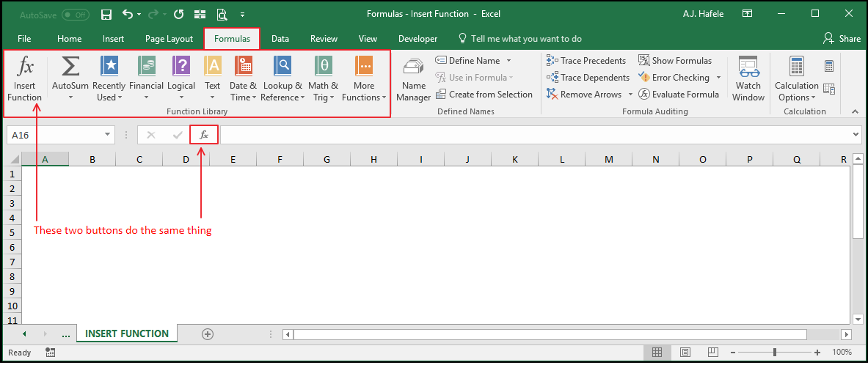This screenshot has height=365, width=868.
Task: Open More Functions menu
Action: [x=364, y=79]
